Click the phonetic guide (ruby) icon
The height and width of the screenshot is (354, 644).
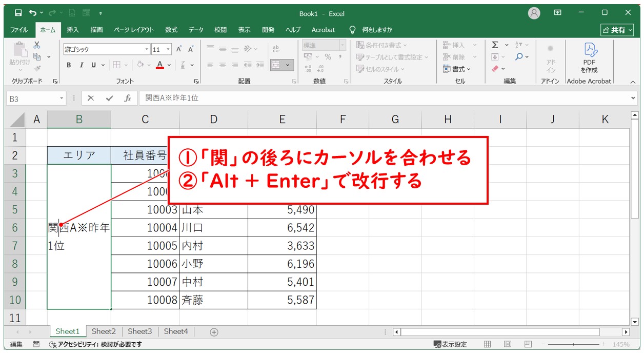(183, 65)
